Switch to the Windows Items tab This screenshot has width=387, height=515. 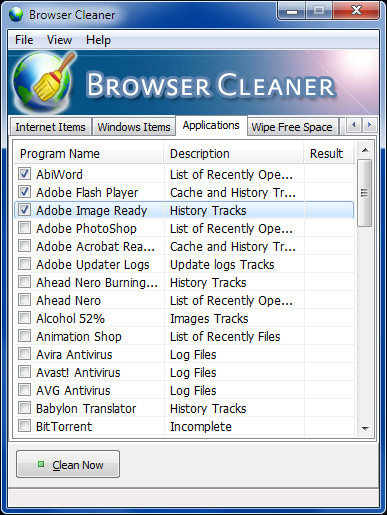134,127
